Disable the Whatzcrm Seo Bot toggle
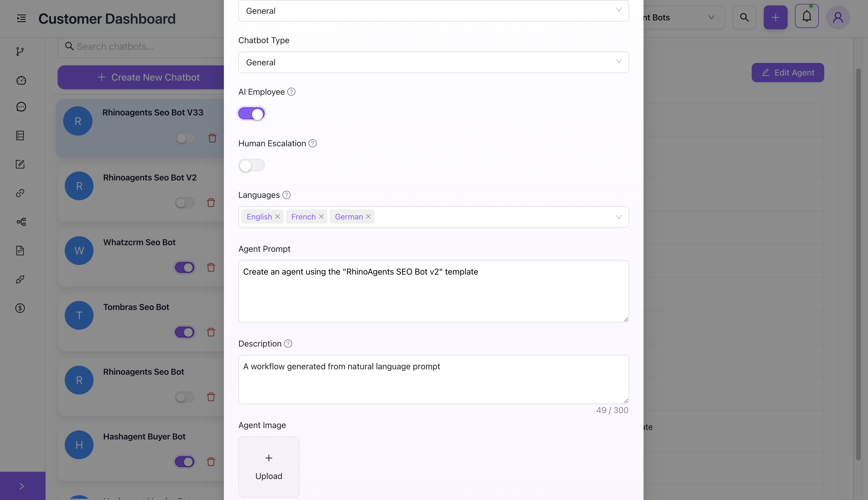Image resolution: width=868 pixels, height=500 pixels. pyautogui.click(x=185, y=267)
